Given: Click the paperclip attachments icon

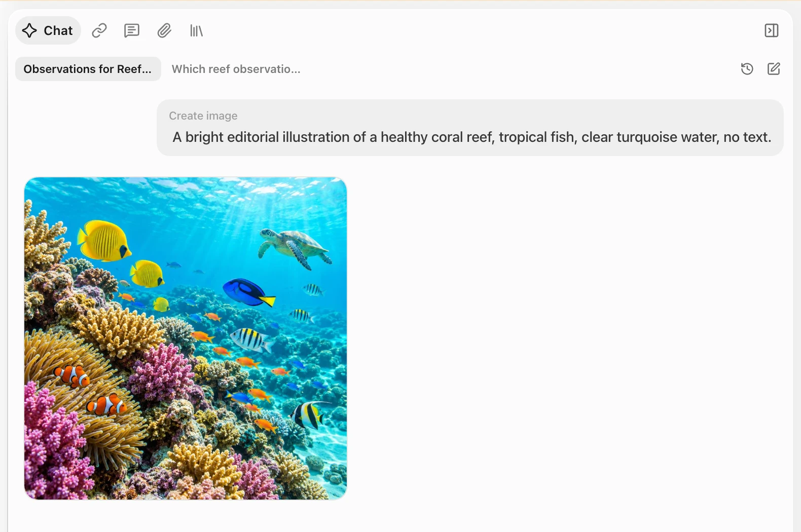Looking at the screenshot, I should point(164,30).
